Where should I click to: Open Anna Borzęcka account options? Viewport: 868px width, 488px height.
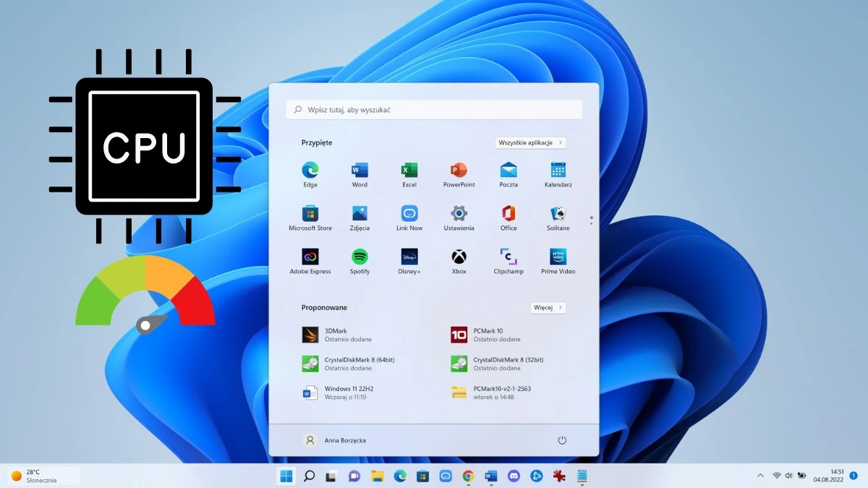337,440
